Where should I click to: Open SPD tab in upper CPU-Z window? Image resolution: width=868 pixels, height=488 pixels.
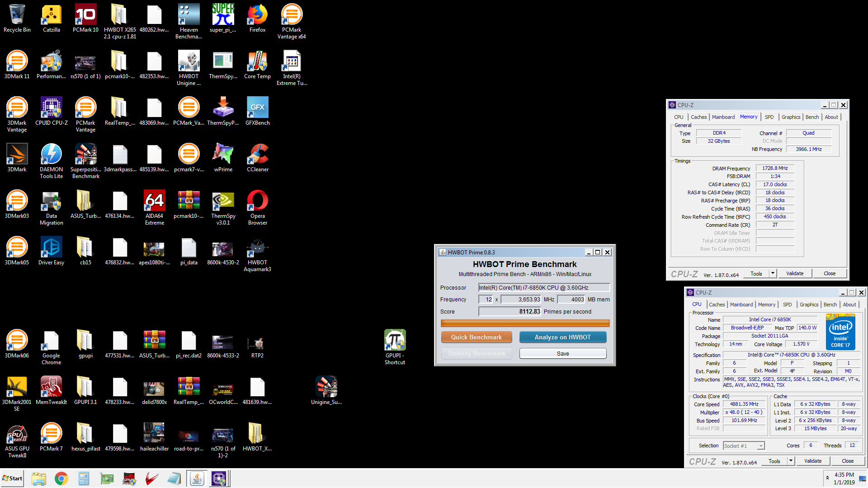769,117
